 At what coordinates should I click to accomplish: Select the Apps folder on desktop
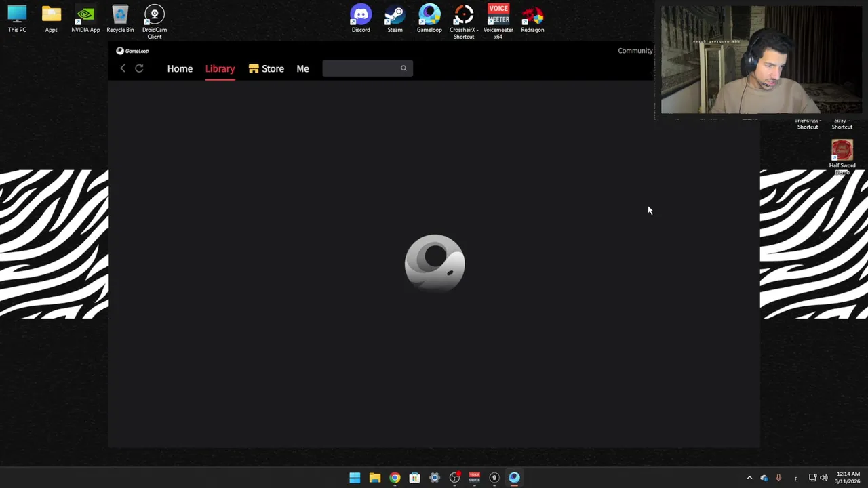(51, 19)
